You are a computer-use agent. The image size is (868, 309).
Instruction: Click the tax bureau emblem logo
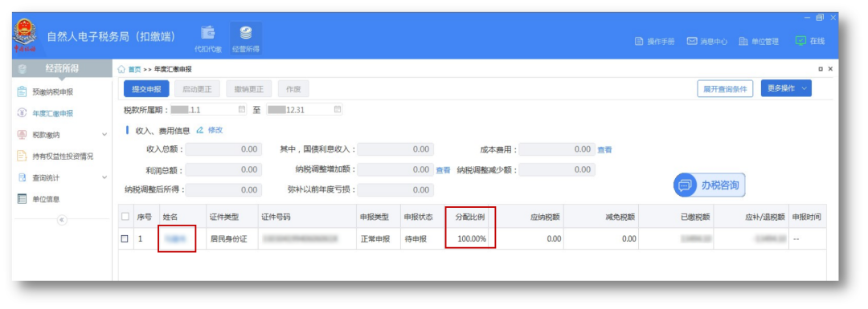[x=25, y=36]
